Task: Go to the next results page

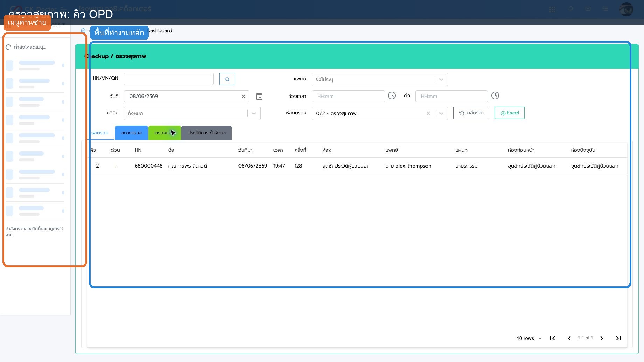Action: (x=602, y=338)
